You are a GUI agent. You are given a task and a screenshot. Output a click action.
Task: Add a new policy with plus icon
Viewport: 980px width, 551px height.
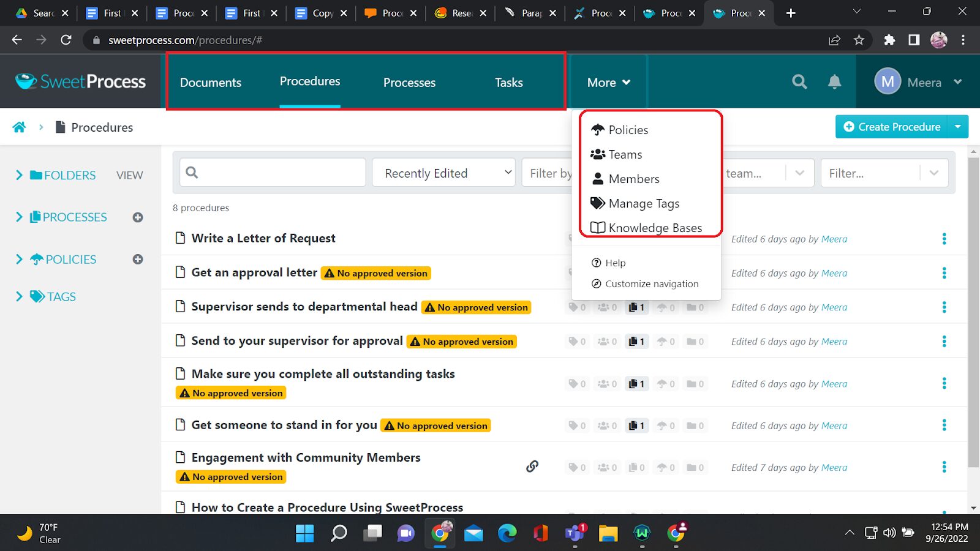138,260
